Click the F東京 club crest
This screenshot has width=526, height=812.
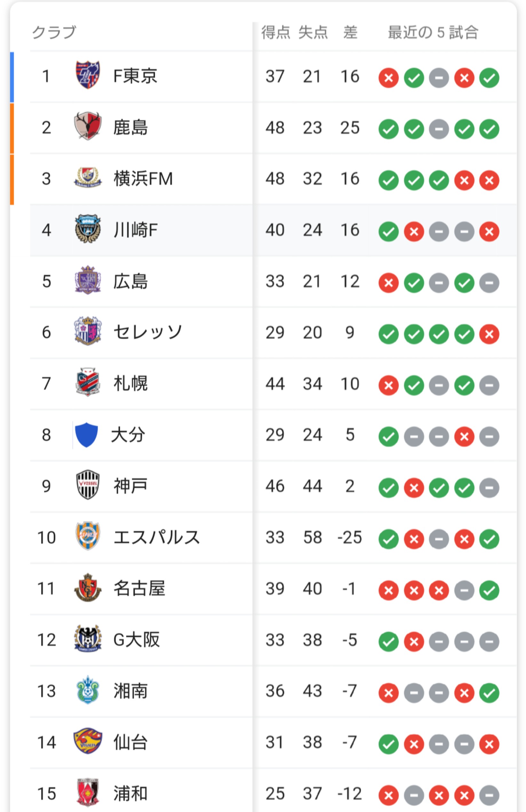[88, 75]
